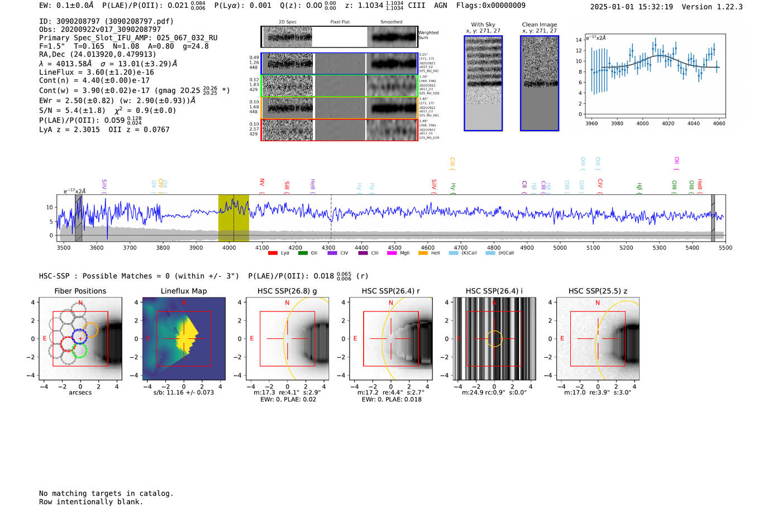The width and height of the screenshot is (782, 532).
Task: Click the (K)CaII legend swatch
Action: tap(454, 253)
